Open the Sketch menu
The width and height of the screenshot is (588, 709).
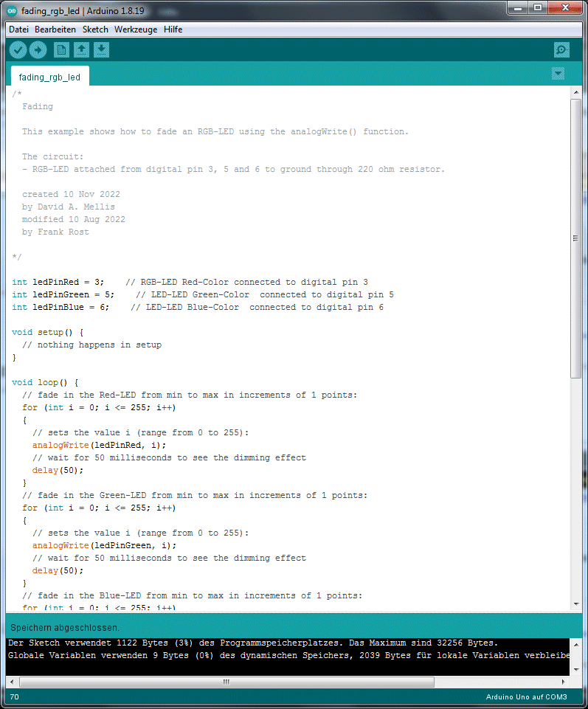coord(95,30)
